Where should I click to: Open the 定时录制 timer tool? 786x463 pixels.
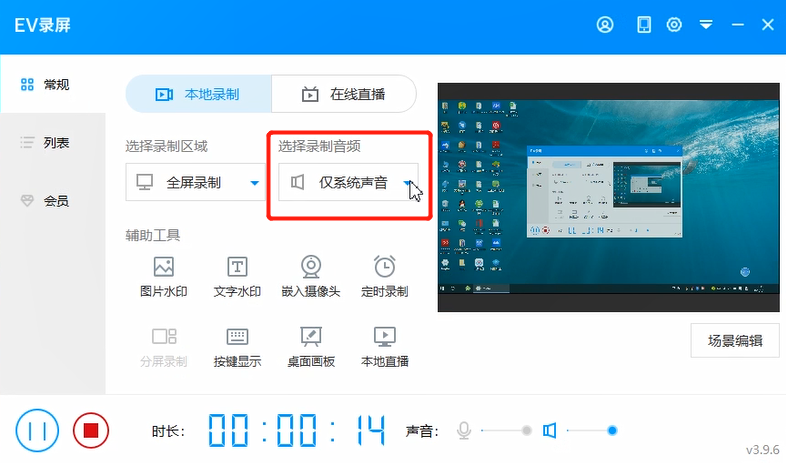click(384, 277)
